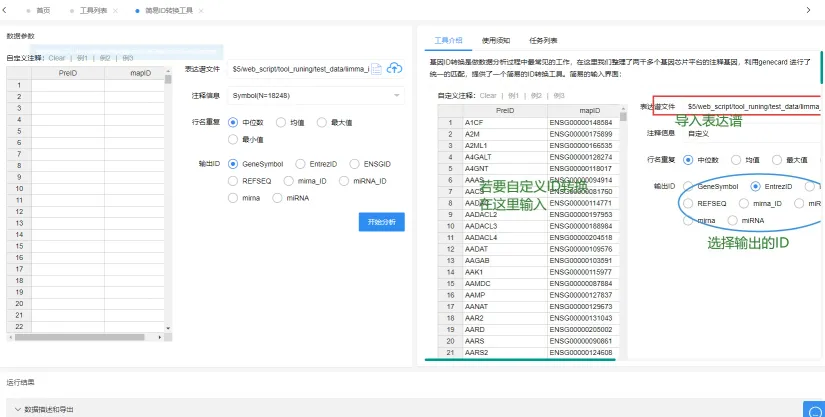Select the 均值 radio in the left parameter form
Viewport: 825px width, 417px height.
pyautogui.click(x=283, y=122)
